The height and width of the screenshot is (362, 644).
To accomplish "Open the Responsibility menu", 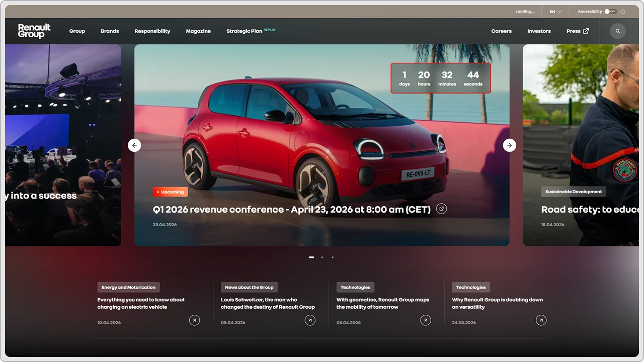I will tap(152, 31).
